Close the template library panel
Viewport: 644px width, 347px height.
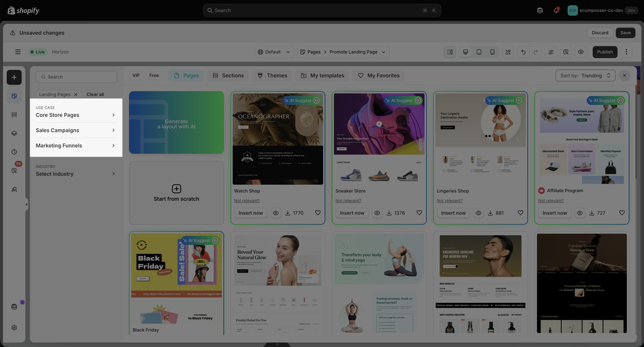pos(625,75)
